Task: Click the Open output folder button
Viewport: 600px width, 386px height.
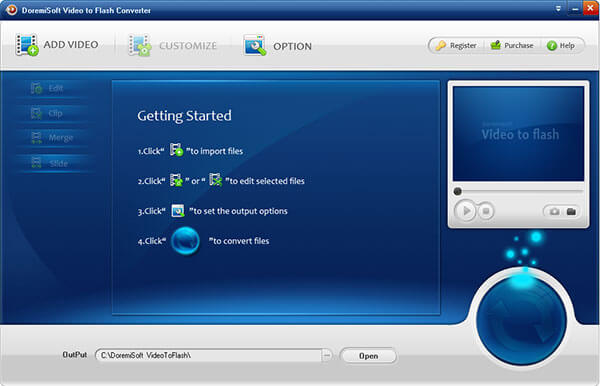Action: (368, 356)
